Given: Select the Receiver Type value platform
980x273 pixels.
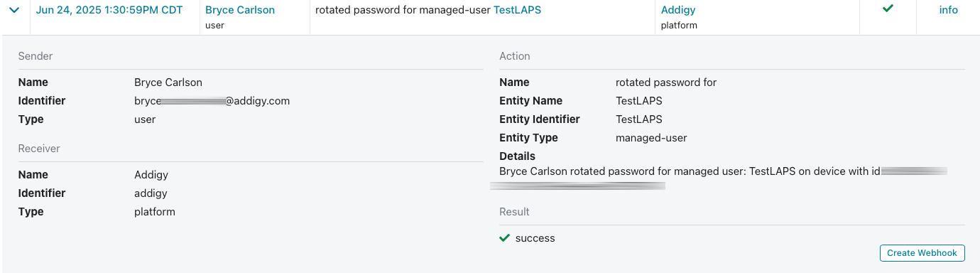Looking at the screenshot, I should point(155,212).
